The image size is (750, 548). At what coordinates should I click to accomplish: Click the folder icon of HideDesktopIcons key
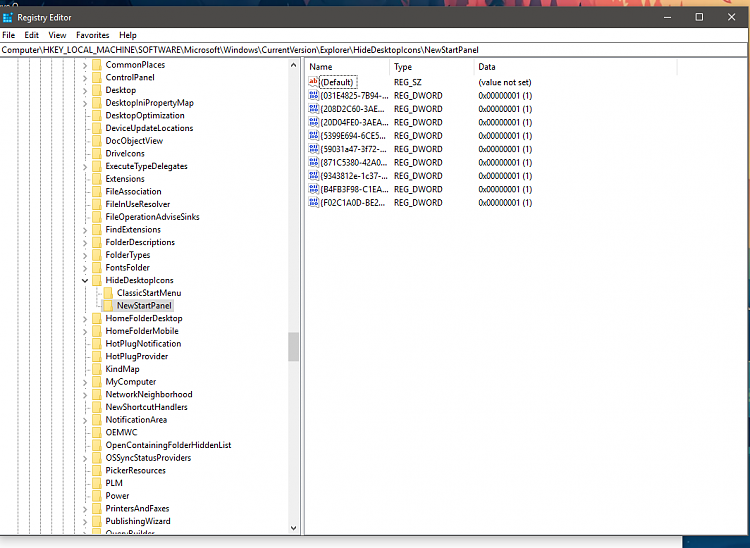(x=97, y=280)
